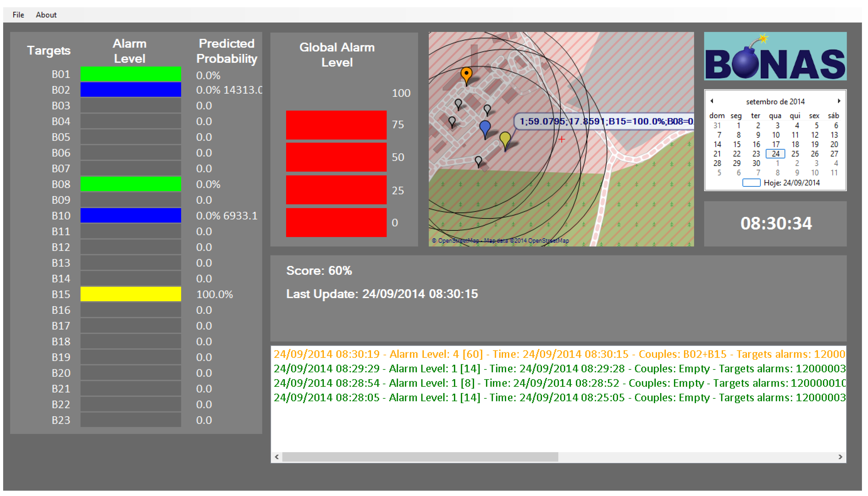Click the 'Score: 60%' text

pyautogui.click(x=319, y=270)
